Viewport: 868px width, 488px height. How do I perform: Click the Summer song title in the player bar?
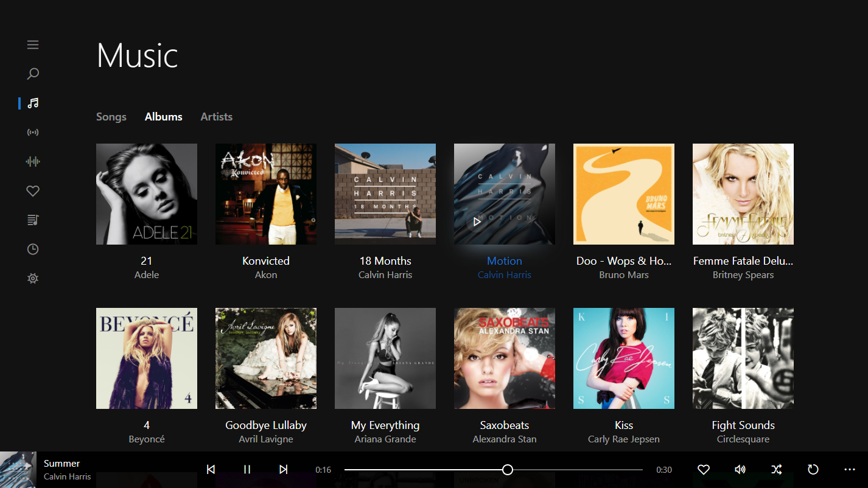61,464
